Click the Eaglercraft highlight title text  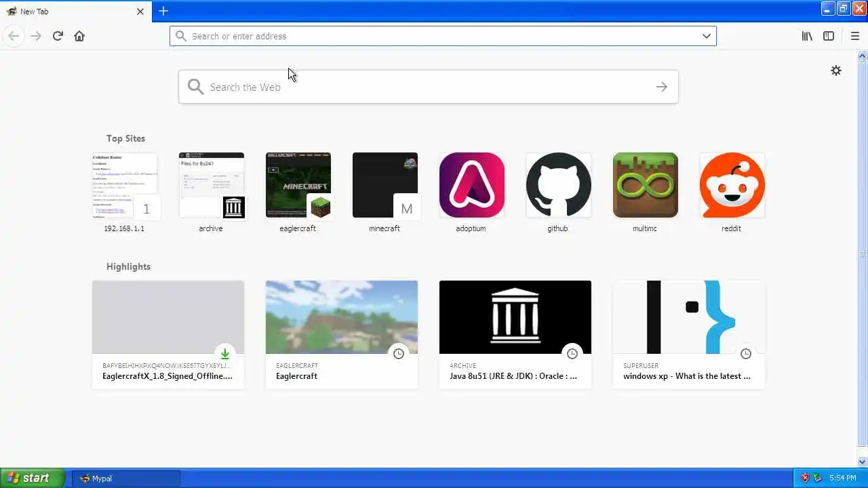[296, 376]
